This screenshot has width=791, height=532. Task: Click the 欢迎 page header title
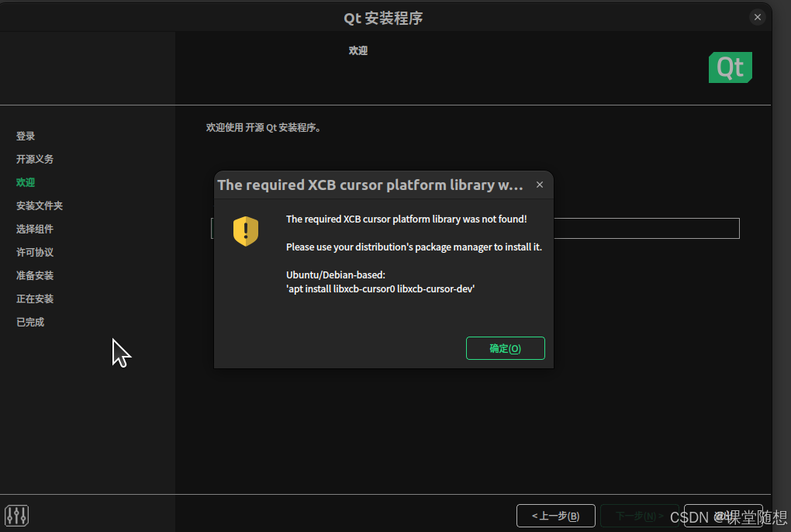358,50
